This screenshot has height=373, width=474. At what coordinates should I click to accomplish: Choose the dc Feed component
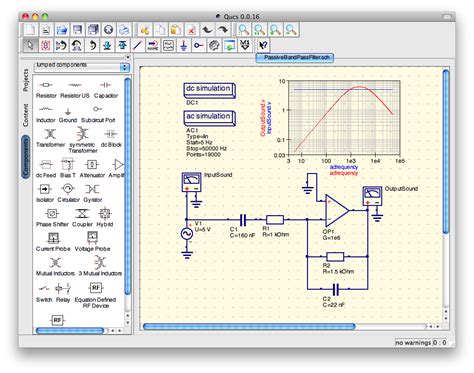(x=46, y=168)
